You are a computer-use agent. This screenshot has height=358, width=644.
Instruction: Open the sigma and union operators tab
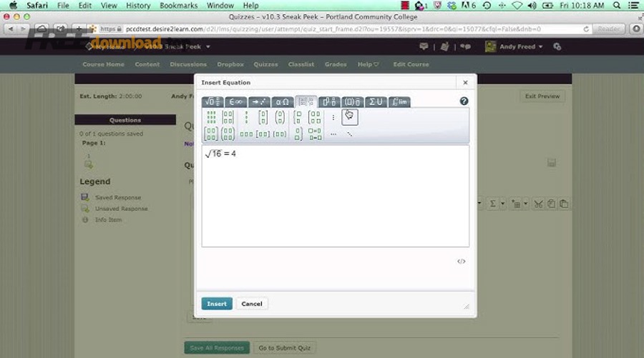(x=376, y=101)
